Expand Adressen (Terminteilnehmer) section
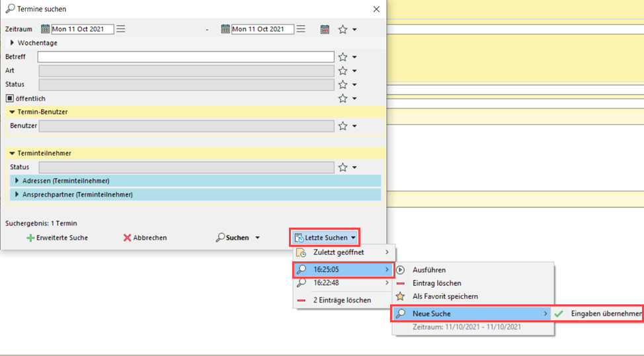The image size is (644, 356). (17, 181)
